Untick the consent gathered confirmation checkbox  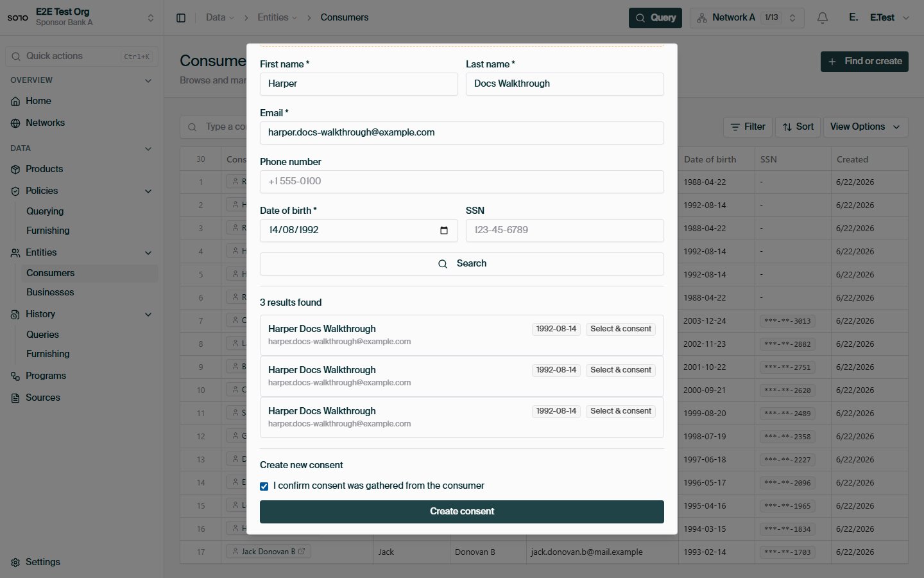[264, 486]
